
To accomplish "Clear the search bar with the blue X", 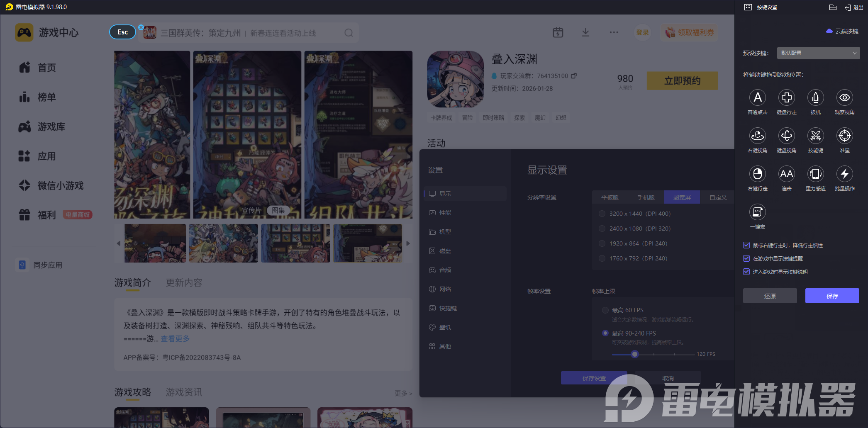I will point(141,27).
